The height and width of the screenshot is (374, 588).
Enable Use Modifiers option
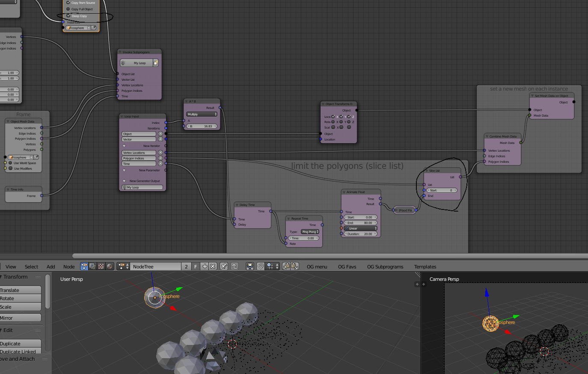10,168
